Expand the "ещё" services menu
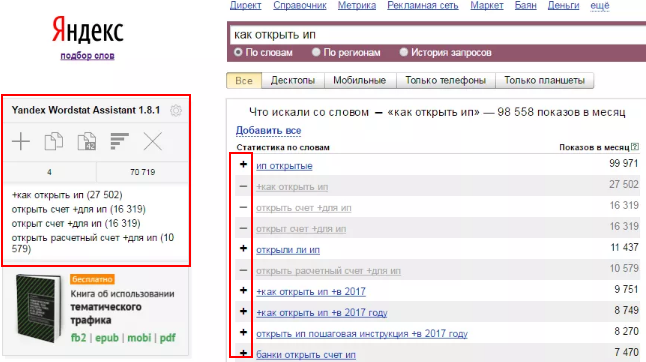This screenshot has width=646, height=362. tap(600, 5)
